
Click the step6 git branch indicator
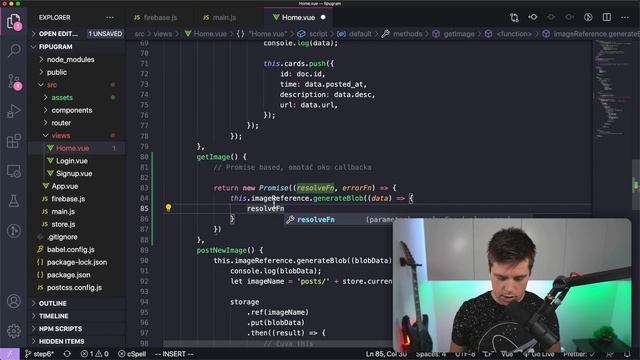pos(40,354)
